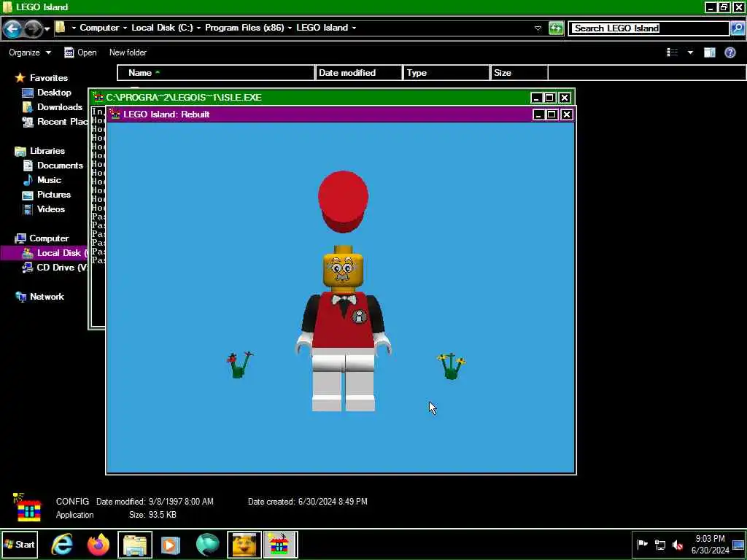This screenshot has height=560, width=747.
Task: Click the ISLE.EXE console title bar icon
Action: click(x=98, y=98)
